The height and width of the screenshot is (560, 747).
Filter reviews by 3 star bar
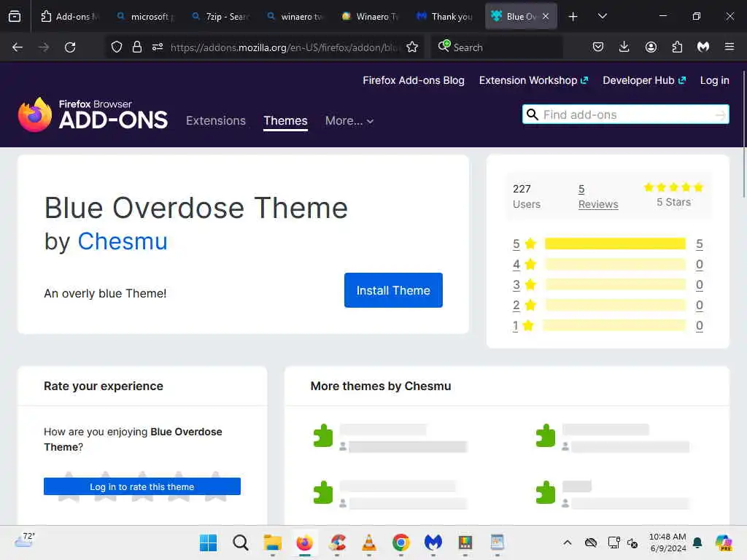pyautogui.click(x=615, y=285)
